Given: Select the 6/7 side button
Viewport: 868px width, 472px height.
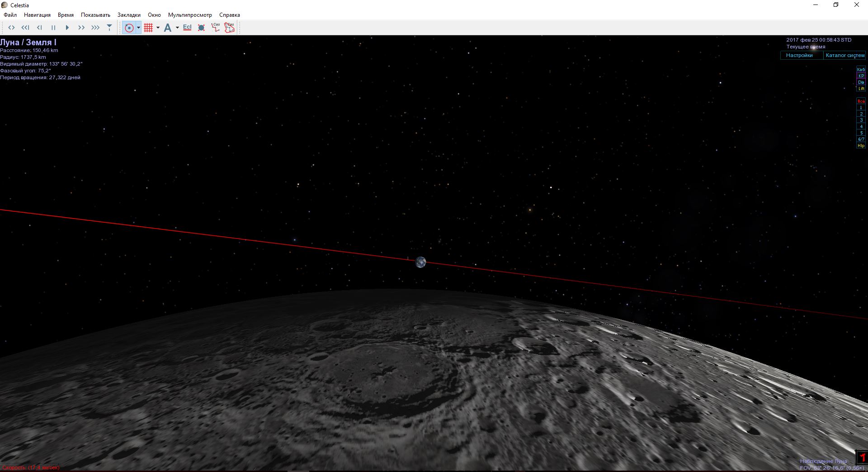Looking at the screenshot, I should point(861,139).
